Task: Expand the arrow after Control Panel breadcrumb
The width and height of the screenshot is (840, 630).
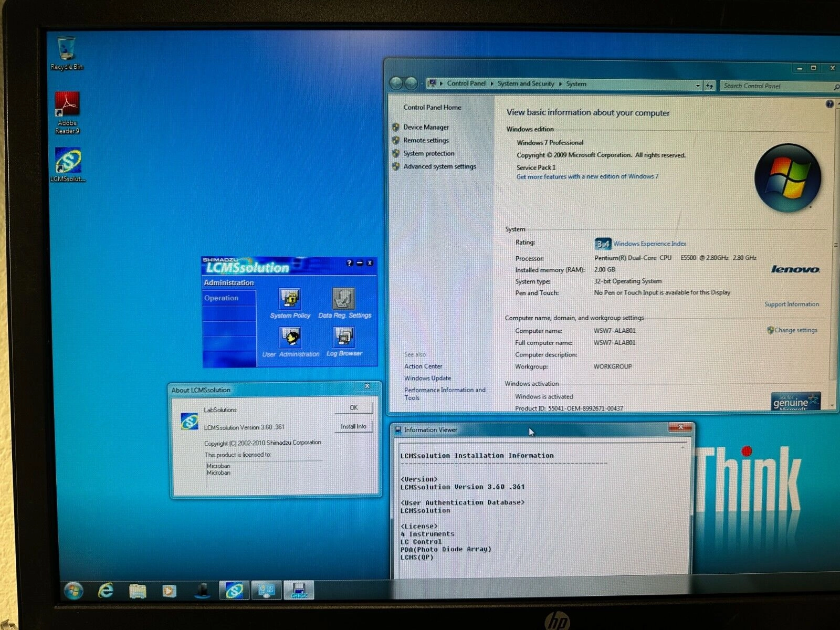Action: (x=492, y=83)
